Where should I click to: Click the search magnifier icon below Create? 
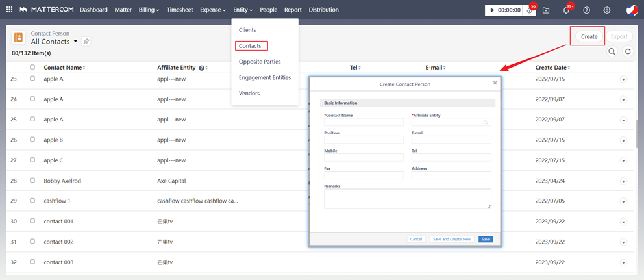click(612, 51)
